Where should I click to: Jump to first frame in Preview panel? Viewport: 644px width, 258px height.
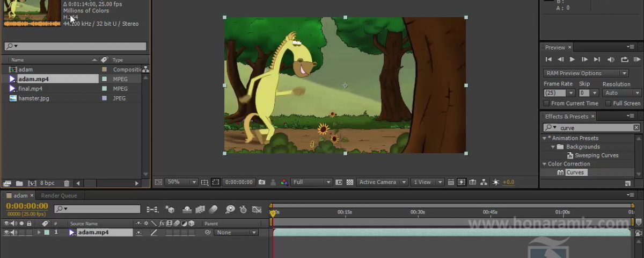[x=548, y=60]
